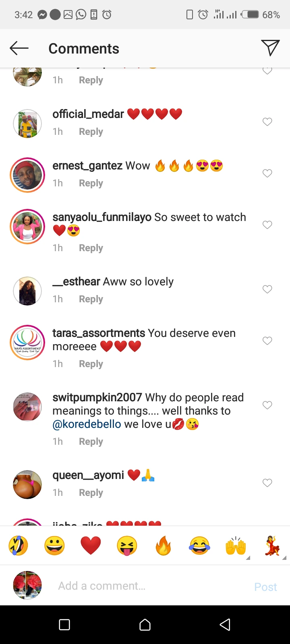Open taras_assortments username profile

tap(99, 333)
